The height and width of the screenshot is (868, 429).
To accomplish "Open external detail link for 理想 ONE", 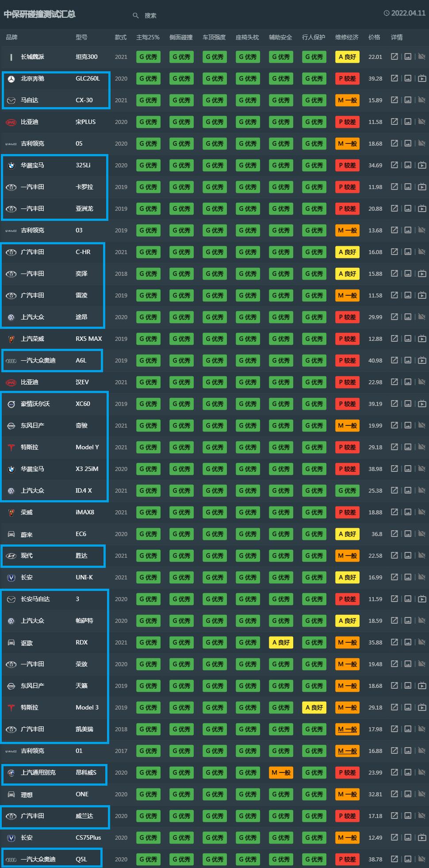I will click(x=394, y=794).
